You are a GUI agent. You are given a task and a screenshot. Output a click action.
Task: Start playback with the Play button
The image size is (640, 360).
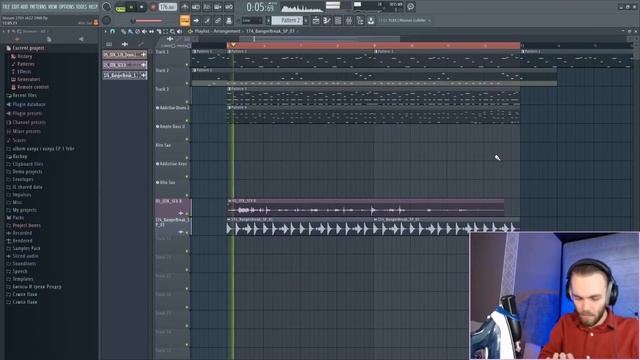tap(131, 7)
